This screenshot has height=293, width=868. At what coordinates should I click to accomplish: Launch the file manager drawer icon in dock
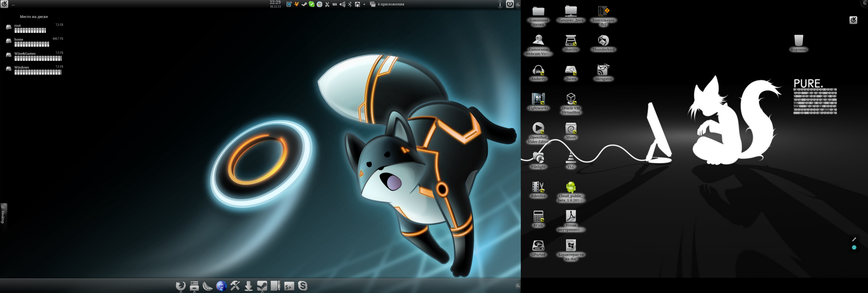194,286
